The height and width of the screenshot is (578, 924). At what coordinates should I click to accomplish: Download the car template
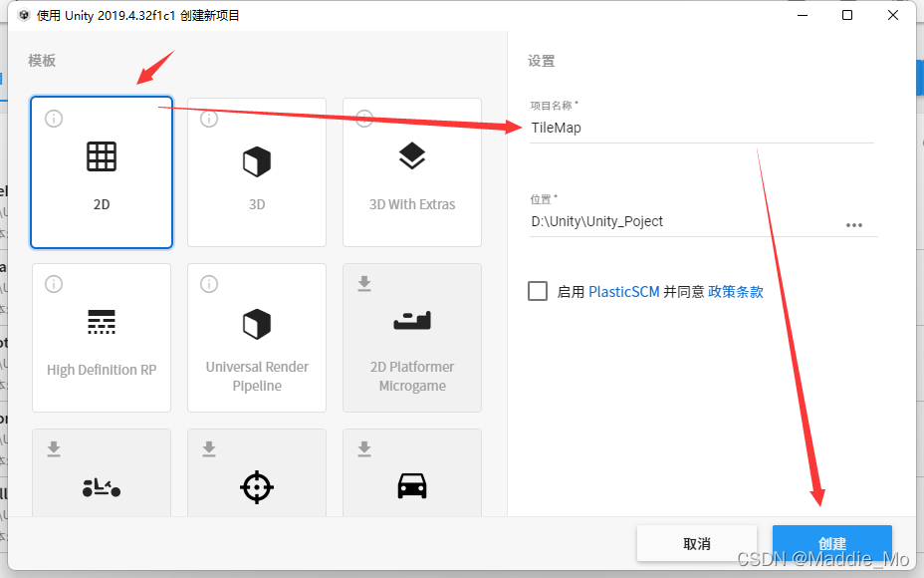click(x=364, y=448)
